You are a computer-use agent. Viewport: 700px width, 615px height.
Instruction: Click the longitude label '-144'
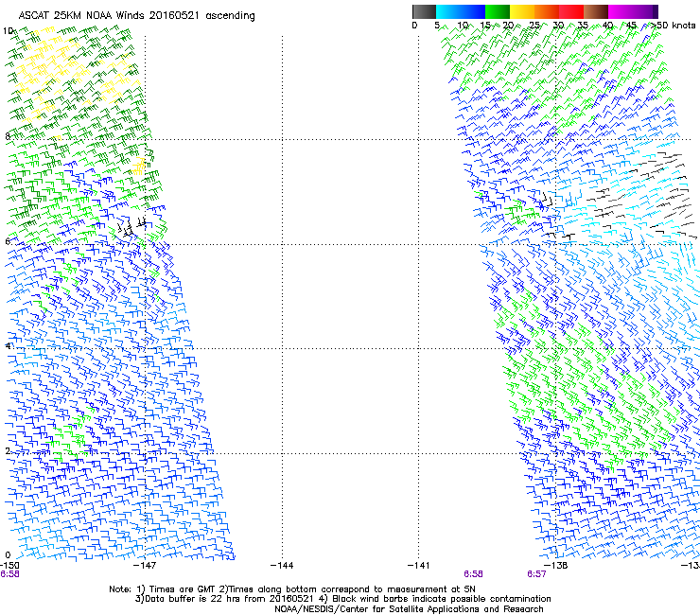pyautogui.click(x=282, y=566)
